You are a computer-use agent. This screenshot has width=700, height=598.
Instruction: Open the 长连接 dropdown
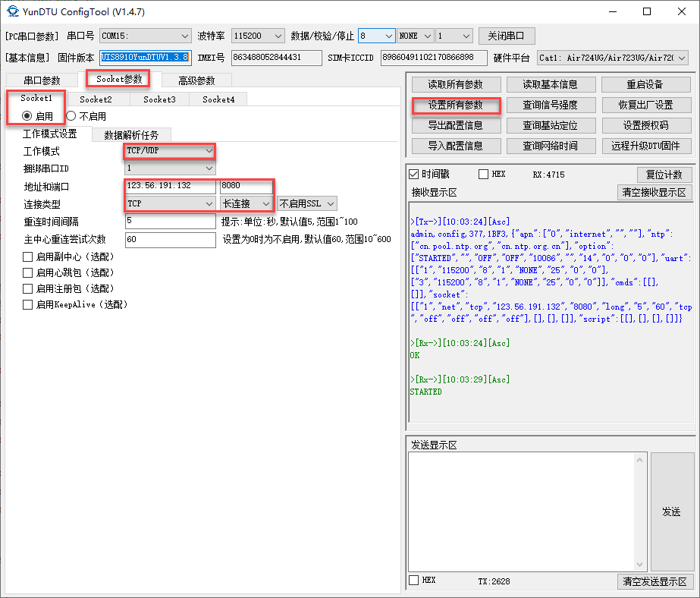[x=246, y=203]
